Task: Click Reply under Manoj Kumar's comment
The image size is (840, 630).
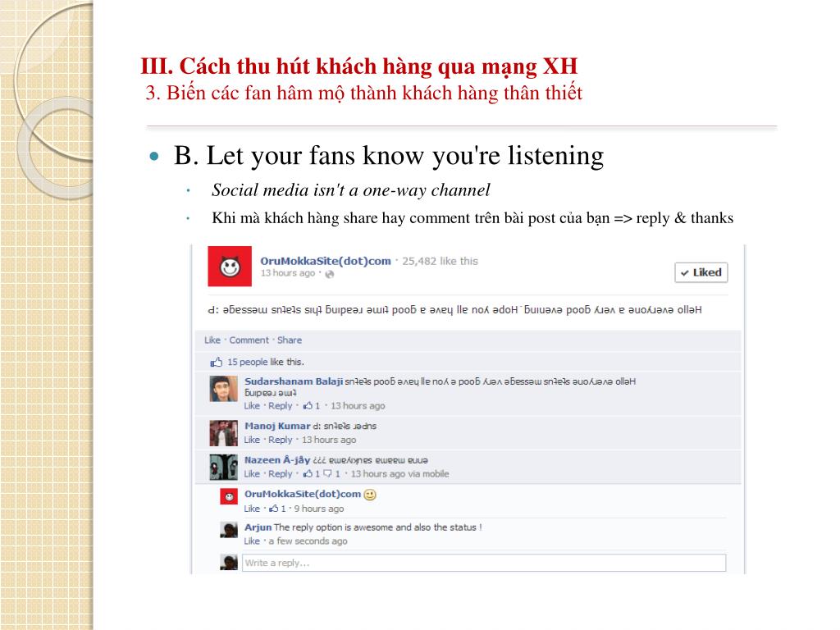Action: 281,440
